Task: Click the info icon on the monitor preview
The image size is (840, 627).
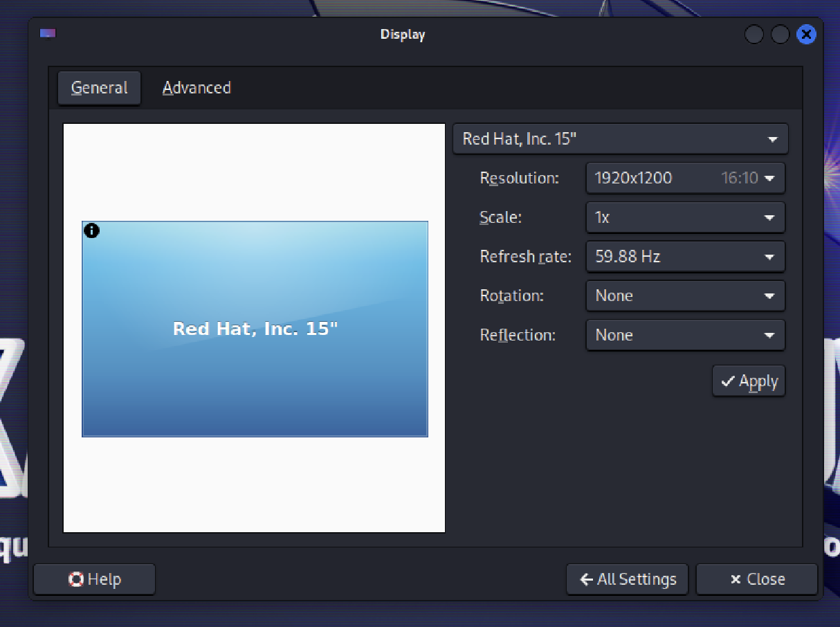Action: click(91, 230)
